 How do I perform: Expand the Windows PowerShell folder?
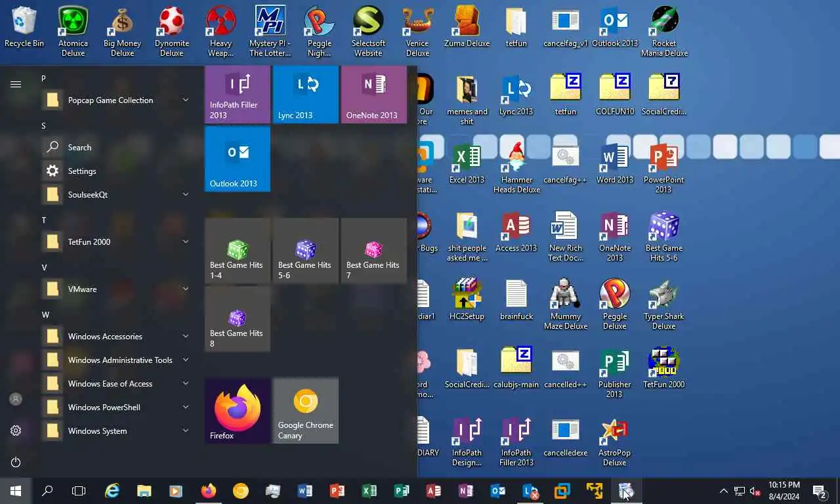pos(117,407)
